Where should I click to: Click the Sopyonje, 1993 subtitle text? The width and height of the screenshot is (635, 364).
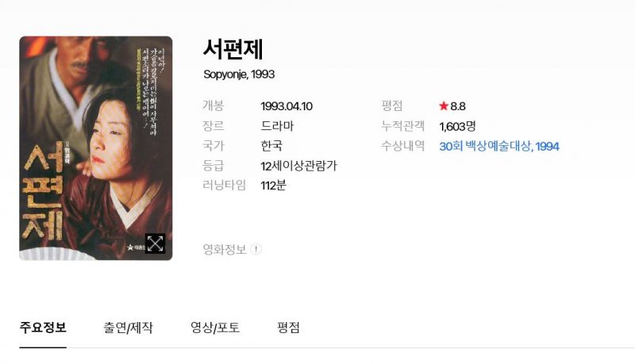[239, 75]
